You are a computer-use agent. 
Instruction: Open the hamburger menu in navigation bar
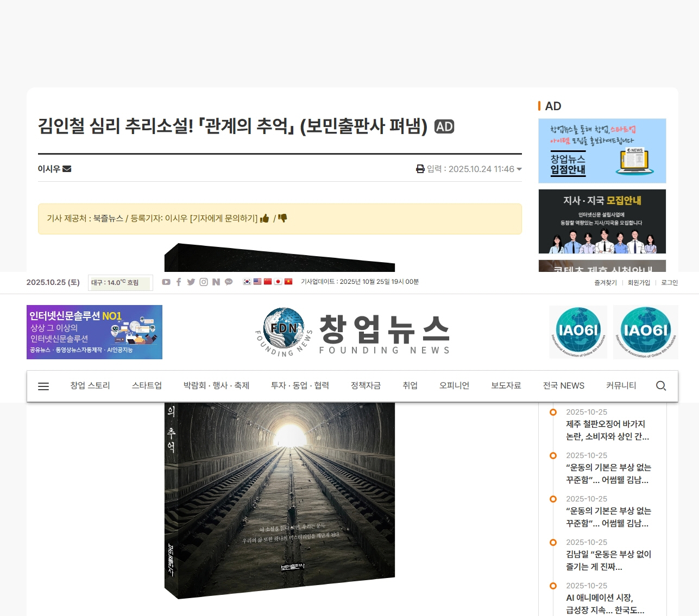[43, 386]
